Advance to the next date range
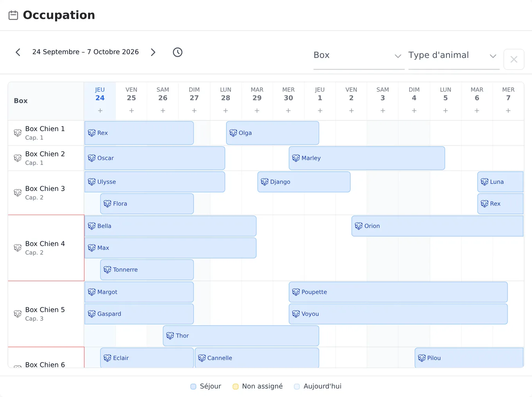 (153, 52)
